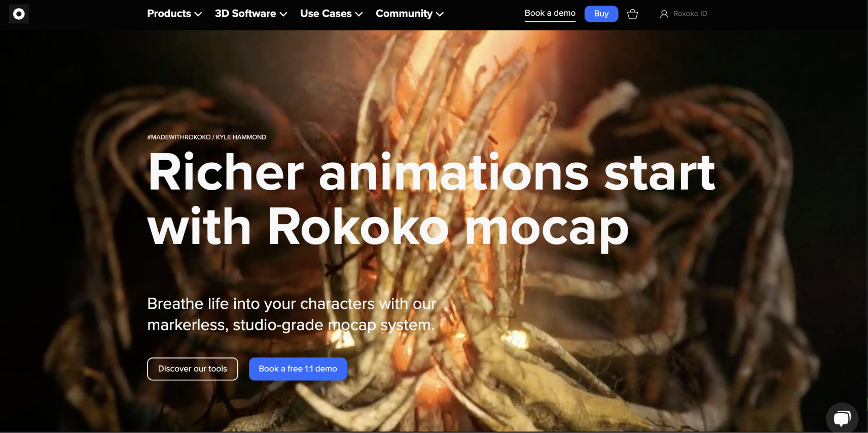This screenshot has height=433, width=868.
Task: Expand the Community dropdown menu
Action: point(410,14)
